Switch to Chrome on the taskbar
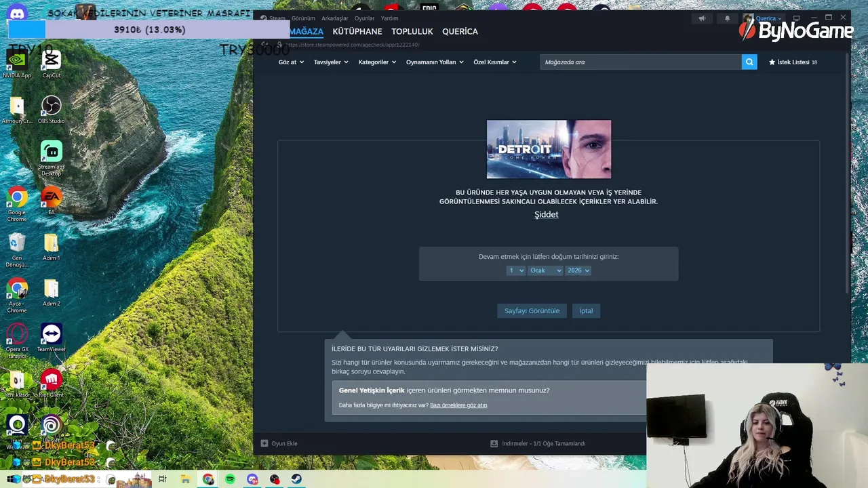 208,479
